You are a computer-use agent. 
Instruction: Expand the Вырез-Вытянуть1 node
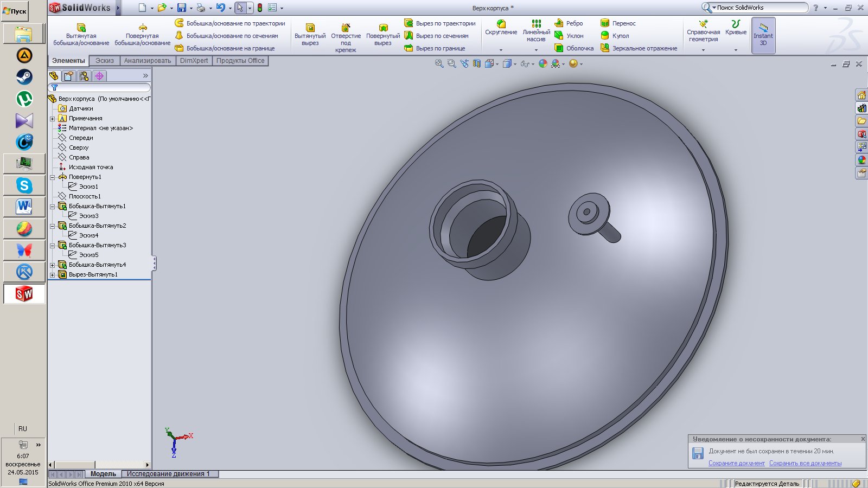53,275
